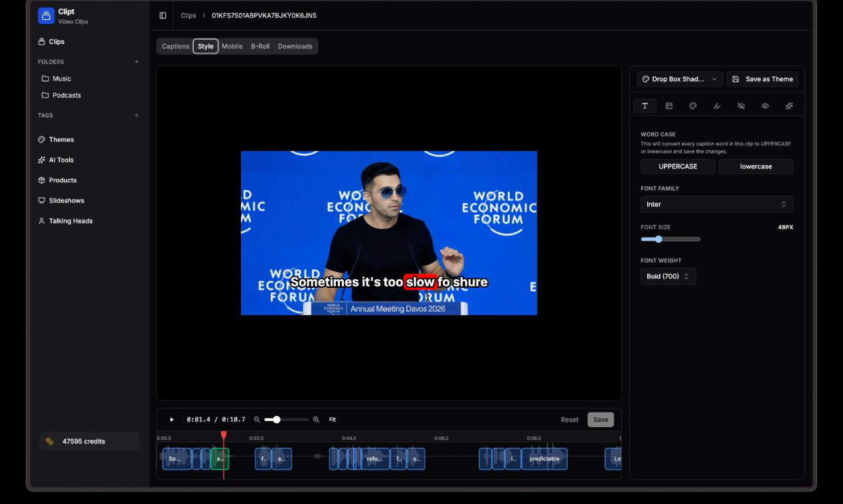The image size is (843, 504).
Task: Open the Drop Box Shadow theme dropdown
Action: point(680,79)
